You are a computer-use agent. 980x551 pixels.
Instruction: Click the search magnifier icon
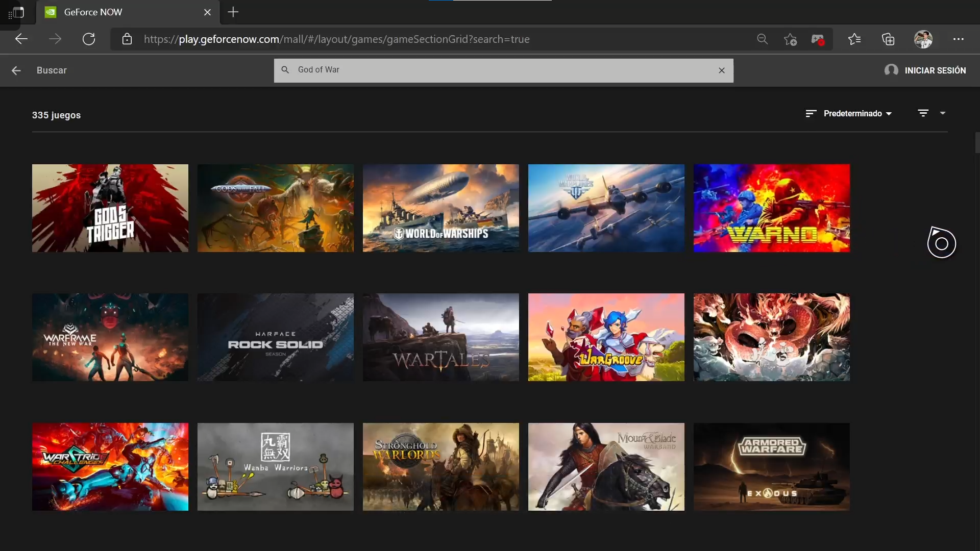(285, 70)
